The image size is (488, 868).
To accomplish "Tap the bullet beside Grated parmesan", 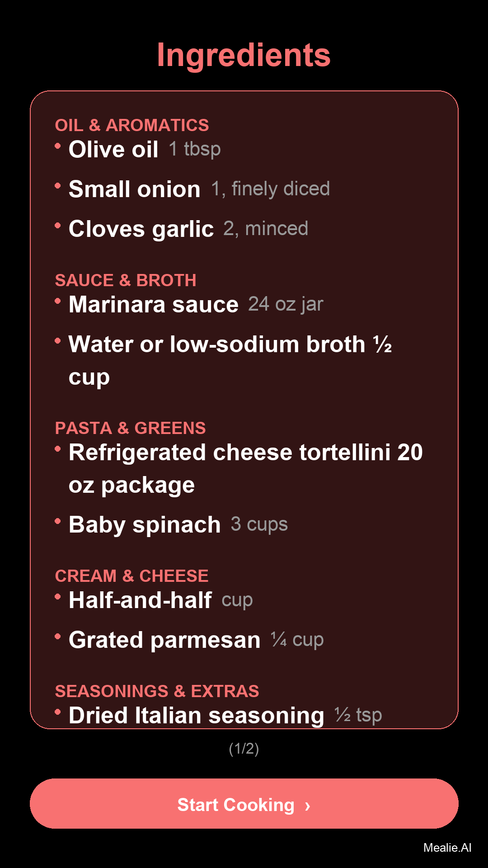I will click(58, 637).
